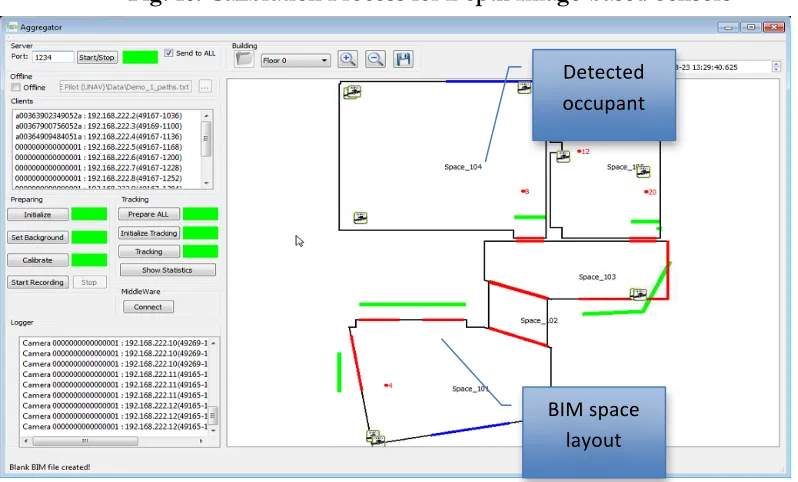
Task: Select client row 192.168.222.8
Action: (x=98, y=179)
